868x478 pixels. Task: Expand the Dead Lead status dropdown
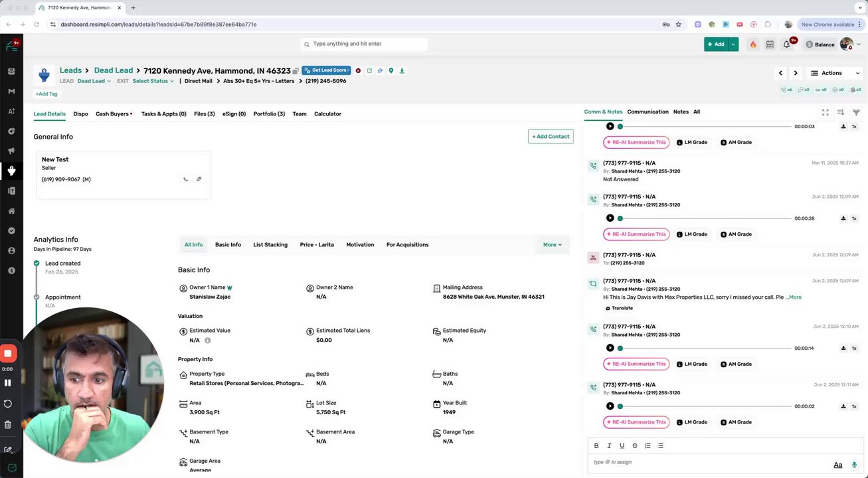(x=94, y=81)
